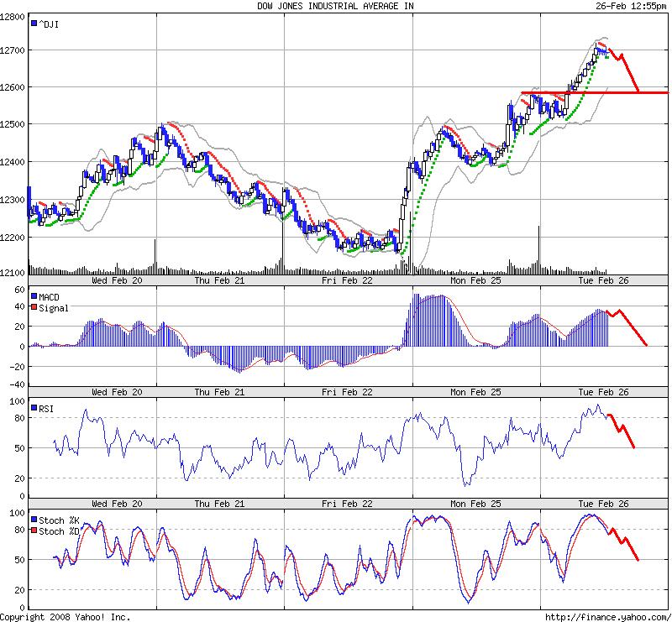
Task: Open the http://finance.yahoo.com/ link
Action: [608, 617]
